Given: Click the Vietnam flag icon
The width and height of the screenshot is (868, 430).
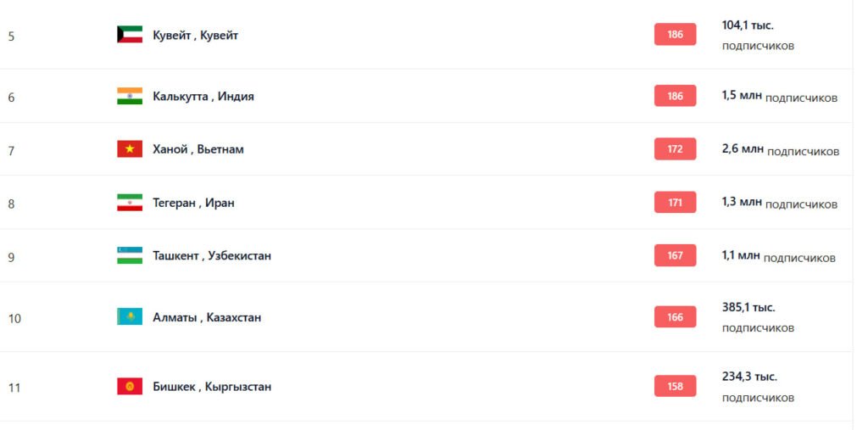Looking at the screenshot, I should [x=130, y=149].
